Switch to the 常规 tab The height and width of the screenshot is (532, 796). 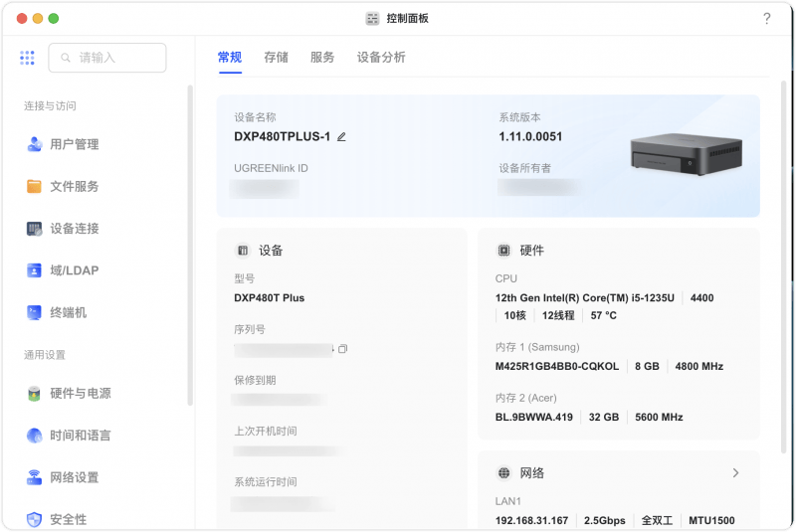[x=230, y=58]
